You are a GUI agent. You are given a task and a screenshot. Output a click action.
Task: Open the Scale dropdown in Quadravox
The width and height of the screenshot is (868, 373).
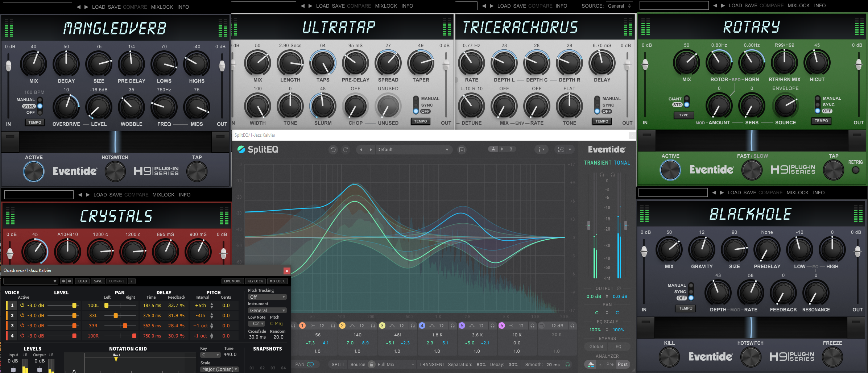click(219, 369)
